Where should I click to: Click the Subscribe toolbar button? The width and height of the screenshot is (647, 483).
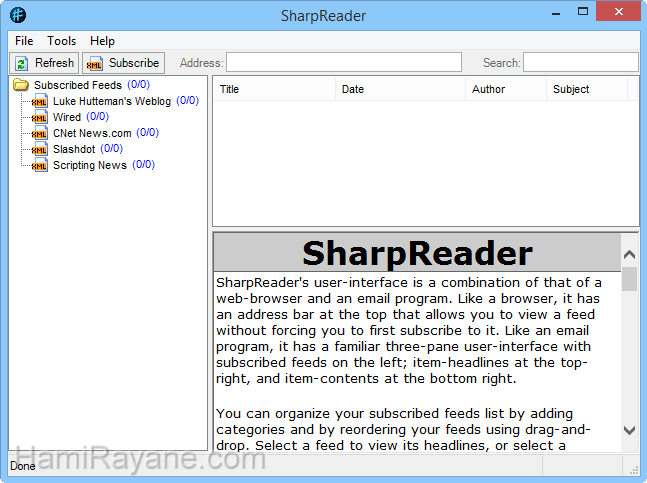click(123, 63)
